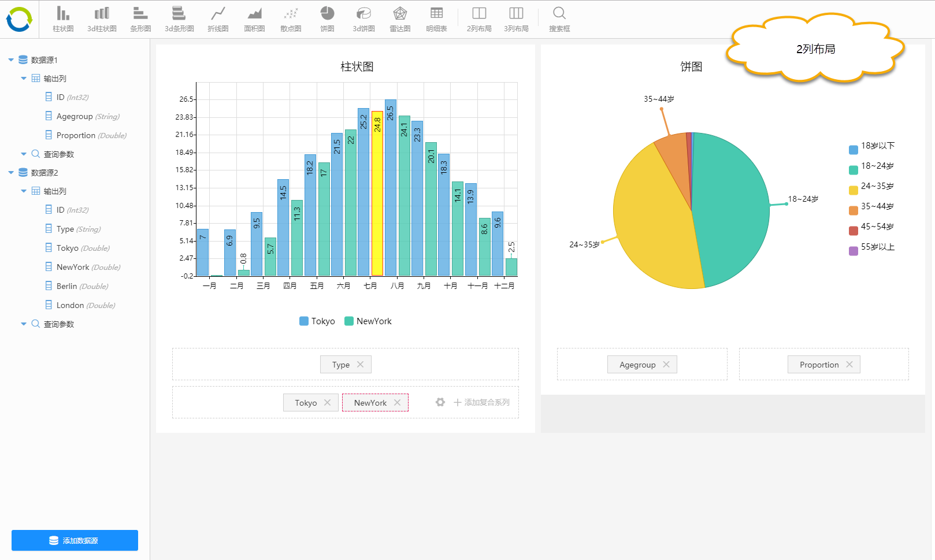Remove the Tokyo series tag

pos(327,402)
